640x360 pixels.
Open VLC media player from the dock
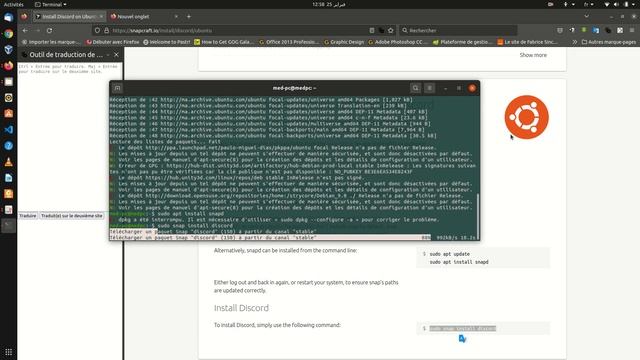tap(9, 162)
